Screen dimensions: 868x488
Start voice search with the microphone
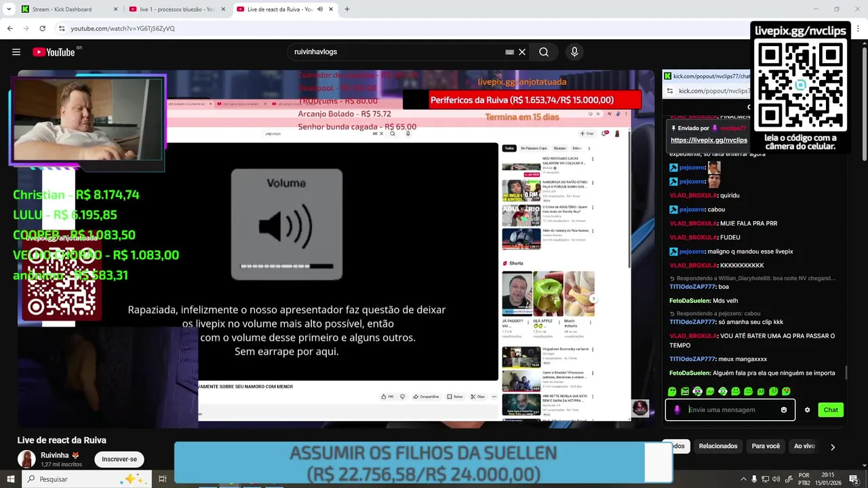574,52
